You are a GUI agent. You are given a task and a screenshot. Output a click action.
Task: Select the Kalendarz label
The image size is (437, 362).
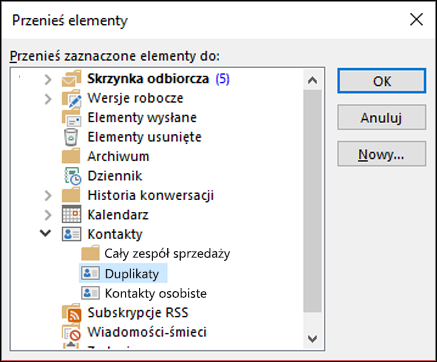118,214
